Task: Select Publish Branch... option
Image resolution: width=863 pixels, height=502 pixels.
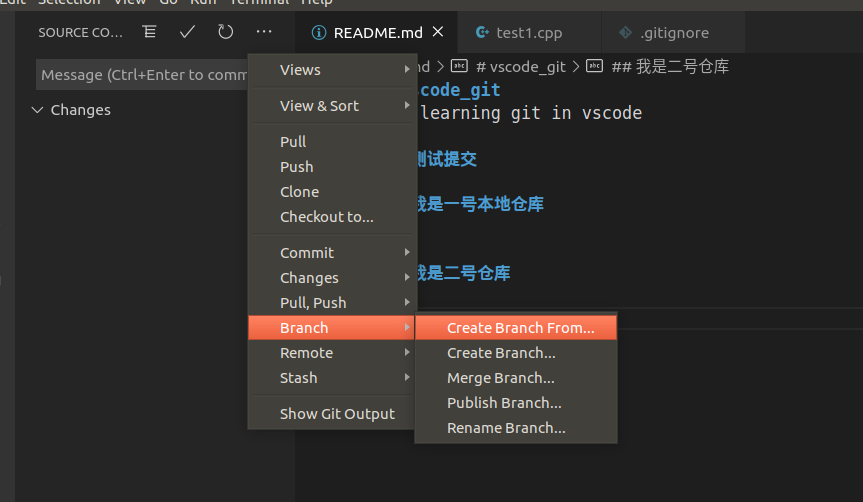Action: pos(516,403)
